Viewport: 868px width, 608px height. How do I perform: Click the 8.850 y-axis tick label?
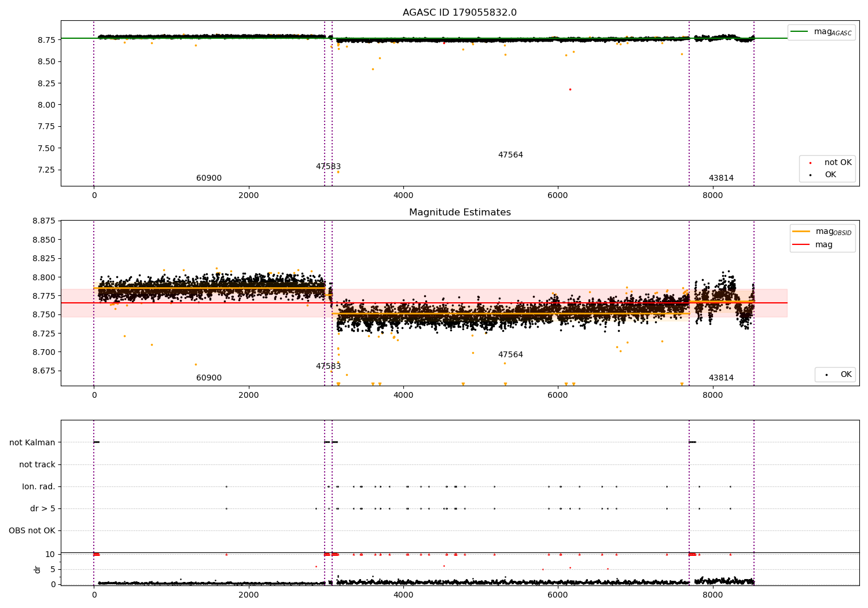coord(44,240)
